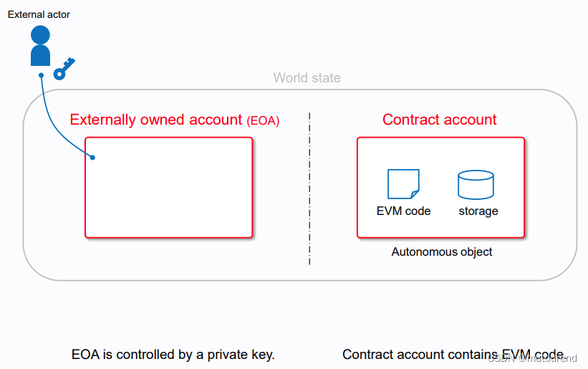Click the blue dot inside the EOA box
Screen dimensions: 588x369
[x=92, y=158]
